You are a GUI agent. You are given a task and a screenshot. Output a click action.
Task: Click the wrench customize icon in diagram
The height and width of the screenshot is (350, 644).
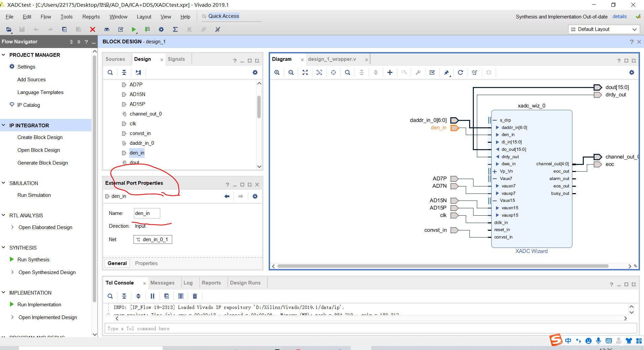[418, 72]
